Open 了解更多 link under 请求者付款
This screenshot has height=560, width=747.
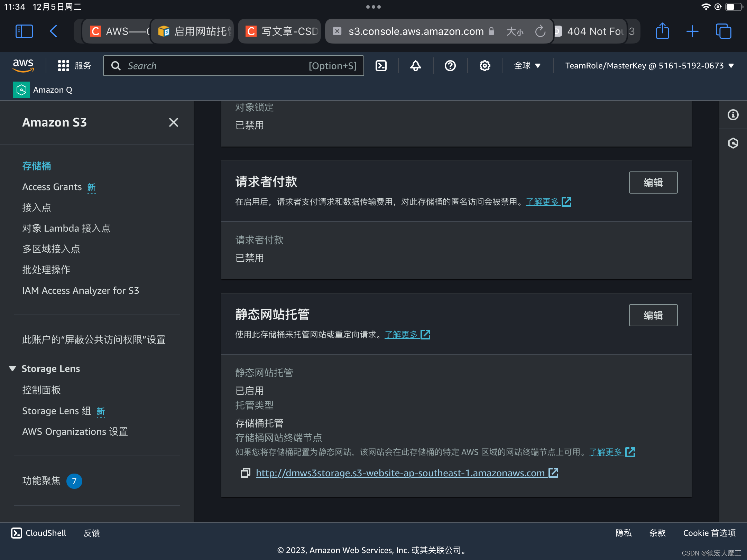[x=548, y=202]
